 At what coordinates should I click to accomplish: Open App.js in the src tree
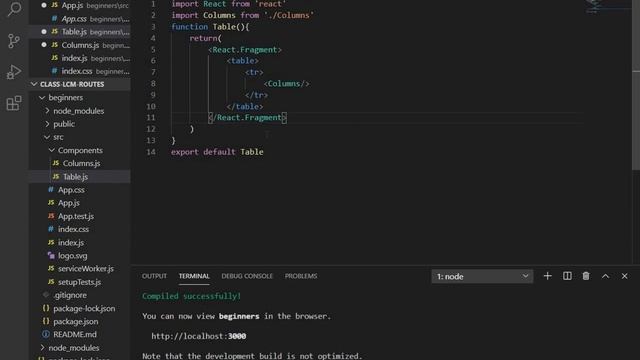click(80, 203)
